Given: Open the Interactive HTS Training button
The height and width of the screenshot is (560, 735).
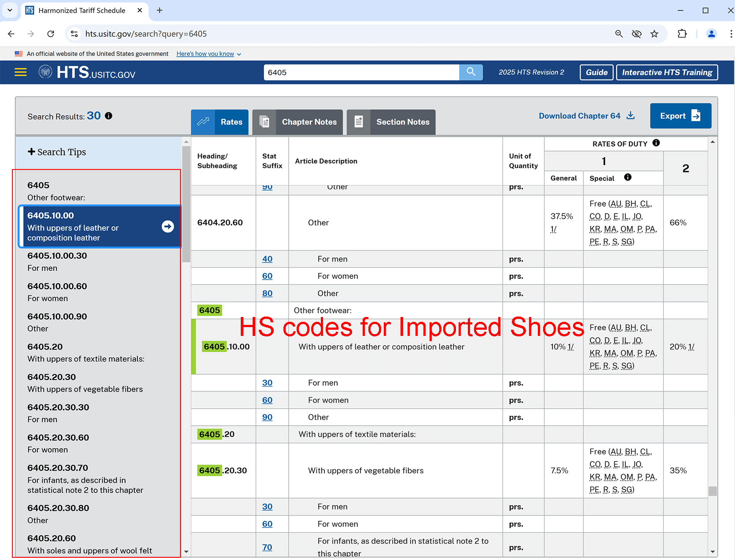Looking at the screenshot, I should [667, 72].
